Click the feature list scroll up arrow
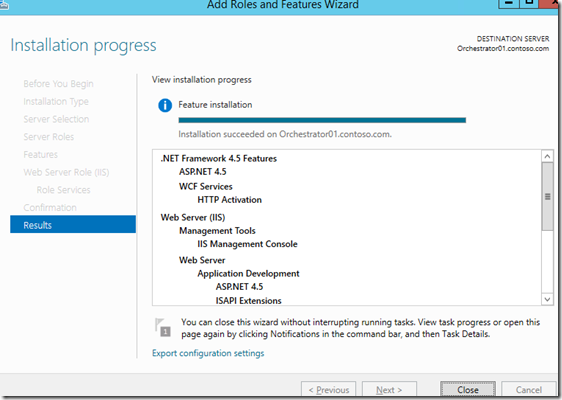Screen dimensions: 562x400 [547, 156]
